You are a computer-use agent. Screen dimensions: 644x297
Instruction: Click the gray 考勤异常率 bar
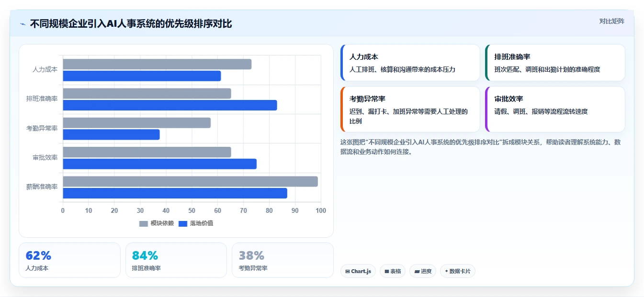point(136,123)
